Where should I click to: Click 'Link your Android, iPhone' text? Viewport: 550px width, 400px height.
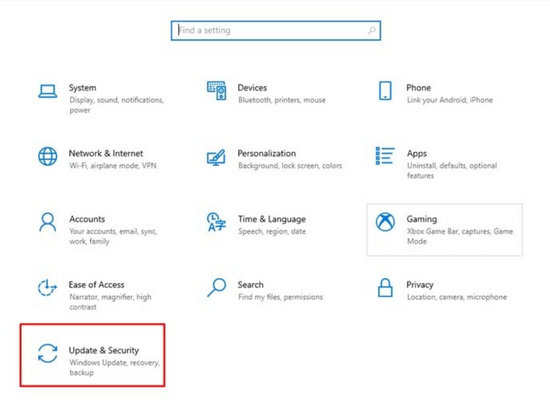pos(450,100)
